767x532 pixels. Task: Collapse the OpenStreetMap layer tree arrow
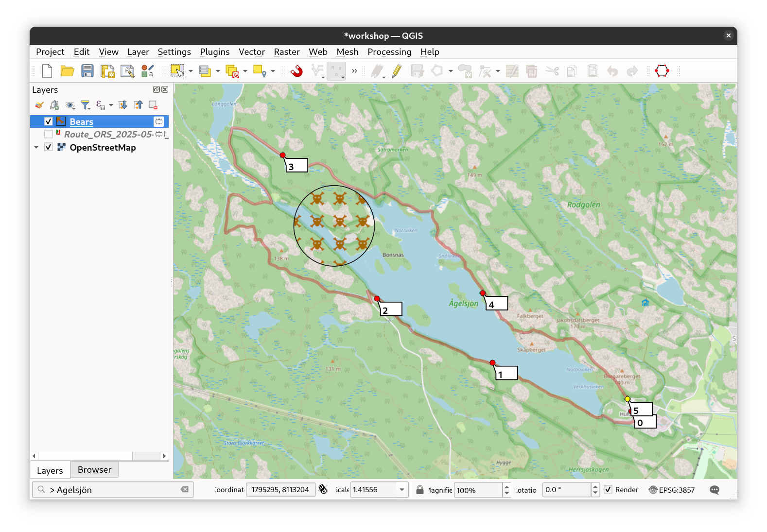click(36, 147)
